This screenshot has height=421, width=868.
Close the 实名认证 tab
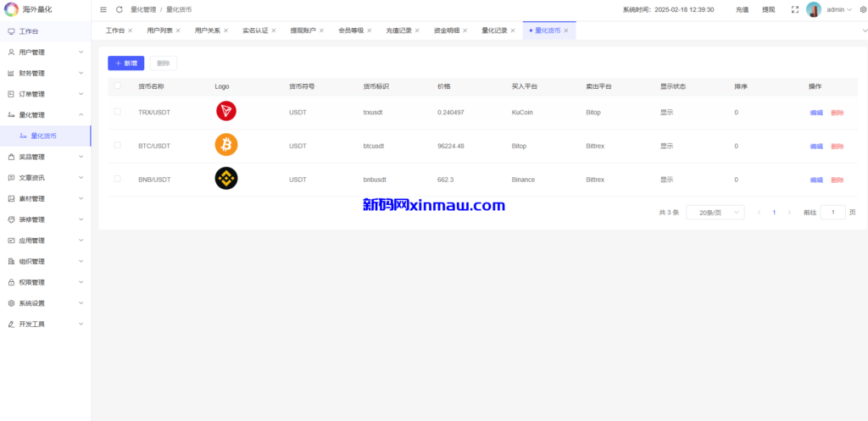[x=274, y=30]
